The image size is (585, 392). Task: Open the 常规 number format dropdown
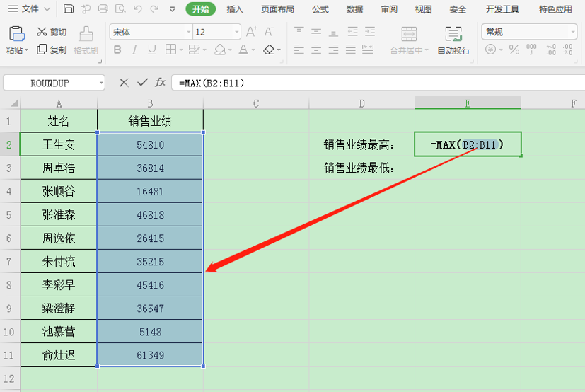(573, 32)
